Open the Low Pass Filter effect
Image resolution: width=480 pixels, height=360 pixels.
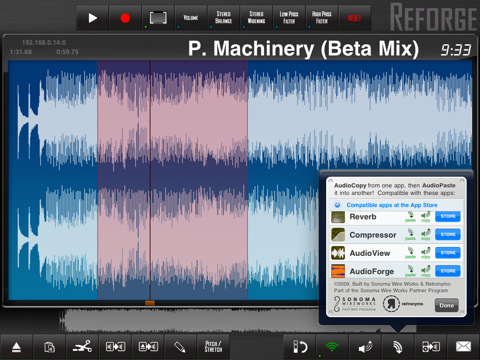tap(289, 18)
